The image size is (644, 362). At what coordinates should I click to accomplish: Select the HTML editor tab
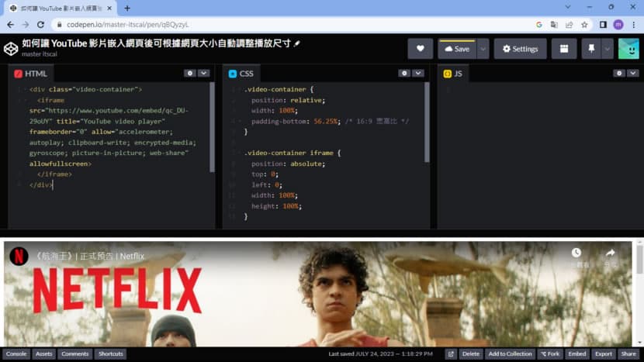click(x=31, y=74)
